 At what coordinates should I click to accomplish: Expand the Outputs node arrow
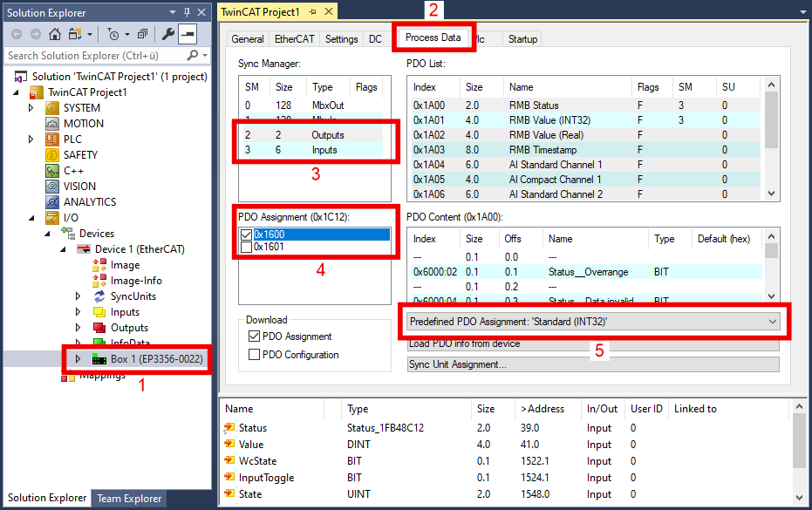point(78,327)
